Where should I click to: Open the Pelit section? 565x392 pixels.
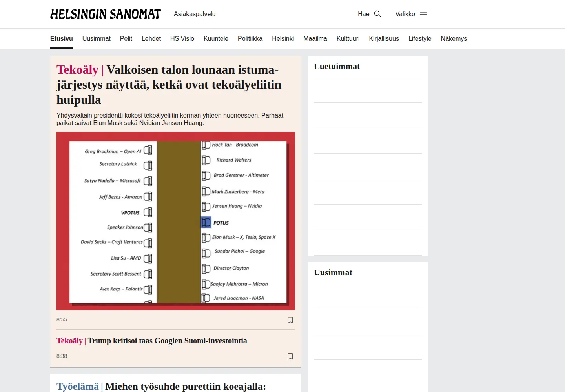[126, 38]
